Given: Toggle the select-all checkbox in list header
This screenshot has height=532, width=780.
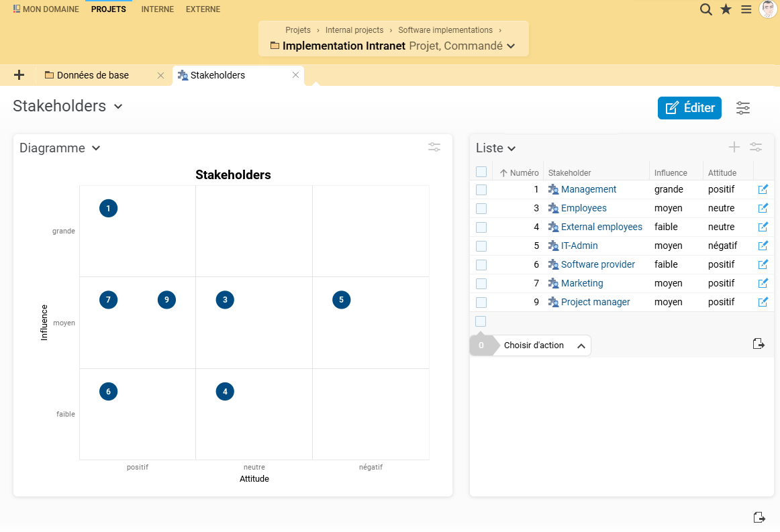Looking at the screenshot, I should pos(481,172).
